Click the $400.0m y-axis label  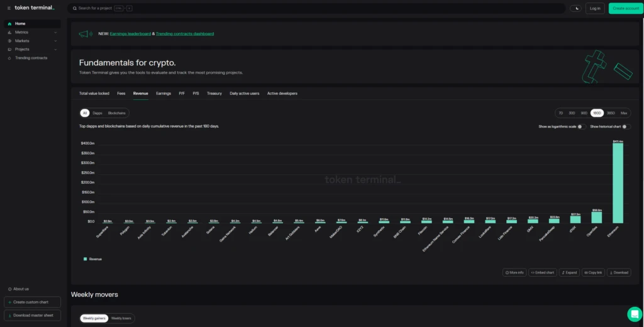pos(87,143)
